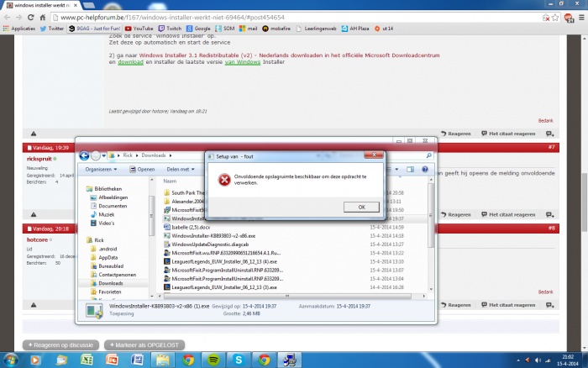Click Met citaat reageren under post #8
The height and width of the screenshot is (368, 588).
[508, 305]
